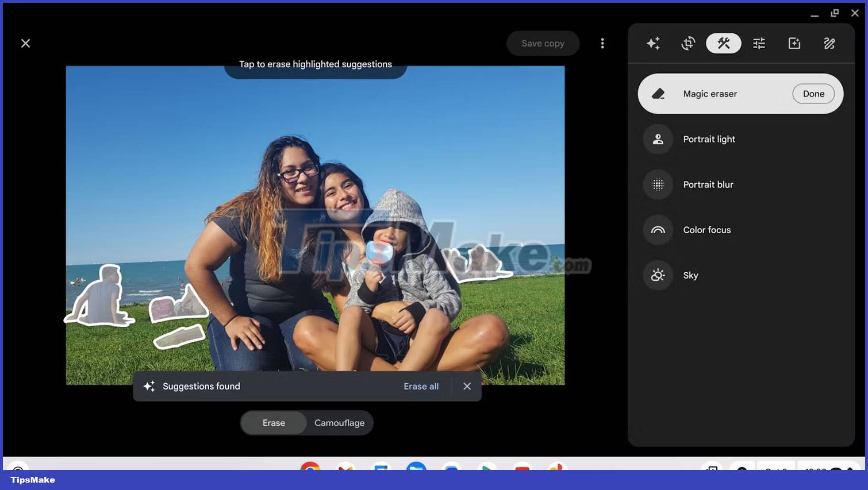868x490 pixels.
Task: Open the Sky editing tool
Action: (690, 275)
